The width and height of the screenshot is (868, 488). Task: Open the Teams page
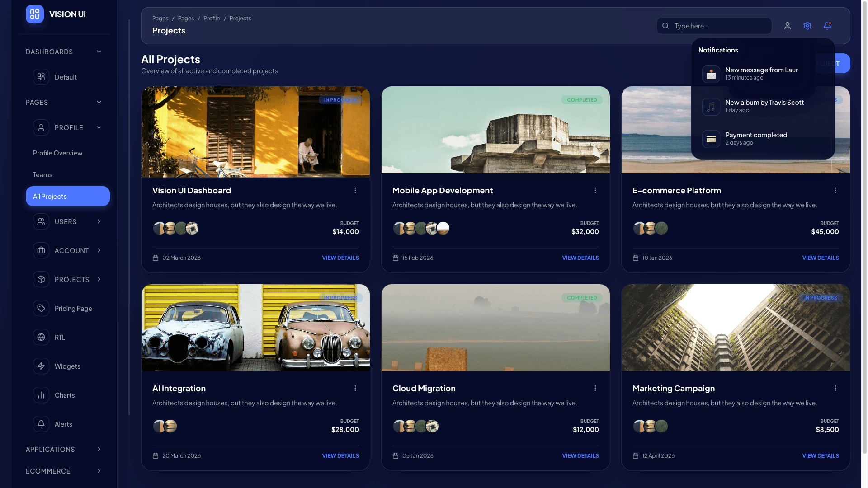tap(42, 174)
